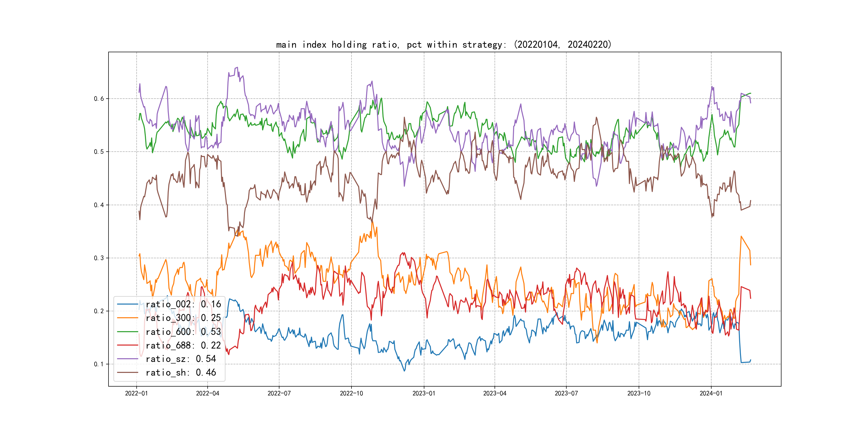Click the 2023-10 x-axis tick label
This screenshot has width=868, height=434.
638,393
